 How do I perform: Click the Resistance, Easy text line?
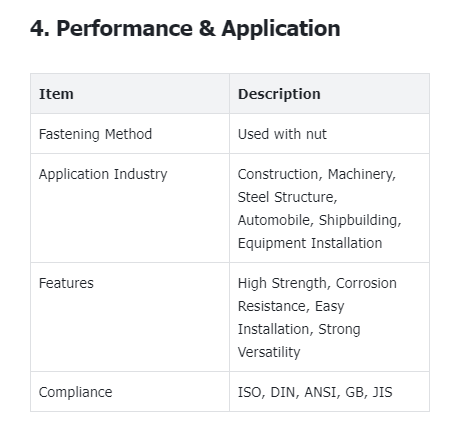pos(291,306)
